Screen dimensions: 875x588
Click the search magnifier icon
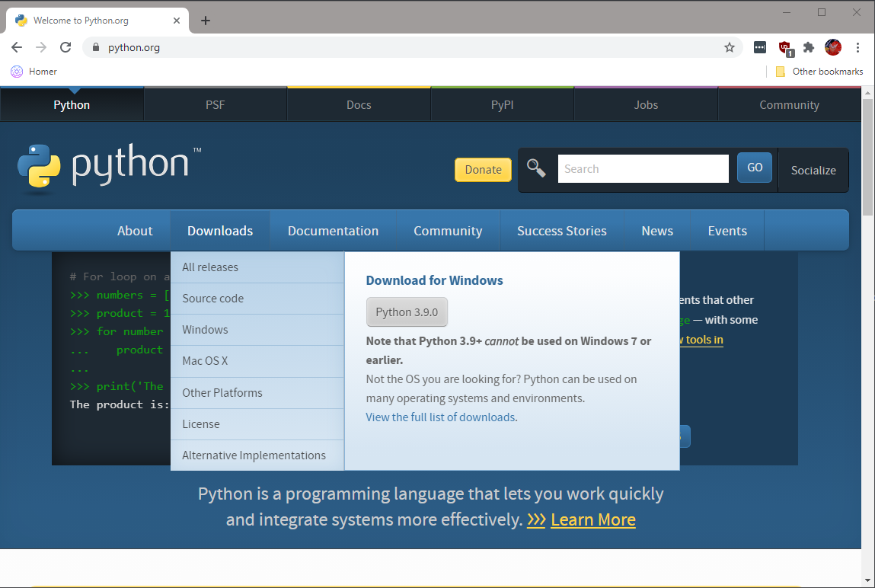coord(537,168)
